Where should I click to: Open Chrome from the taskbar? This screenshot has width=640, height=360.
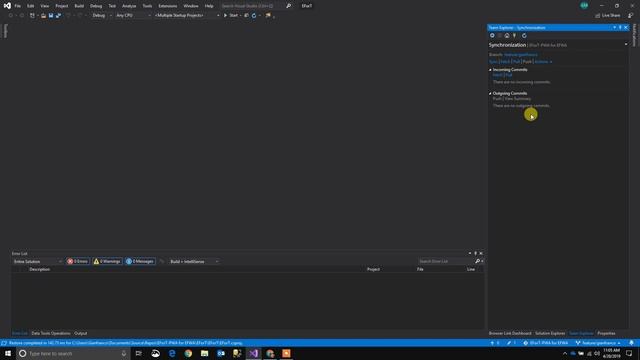(x=188, y=353)
